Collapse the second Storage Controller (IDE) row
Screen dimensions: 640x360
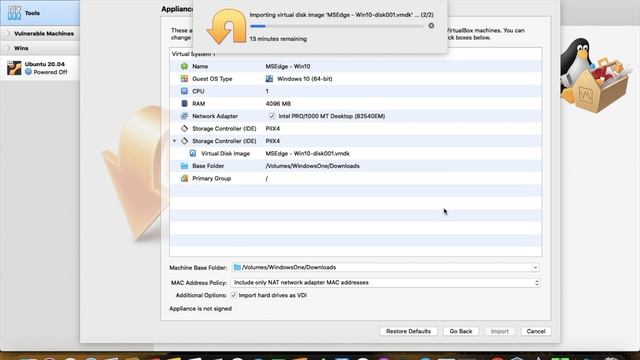click(x=174, y=141)
